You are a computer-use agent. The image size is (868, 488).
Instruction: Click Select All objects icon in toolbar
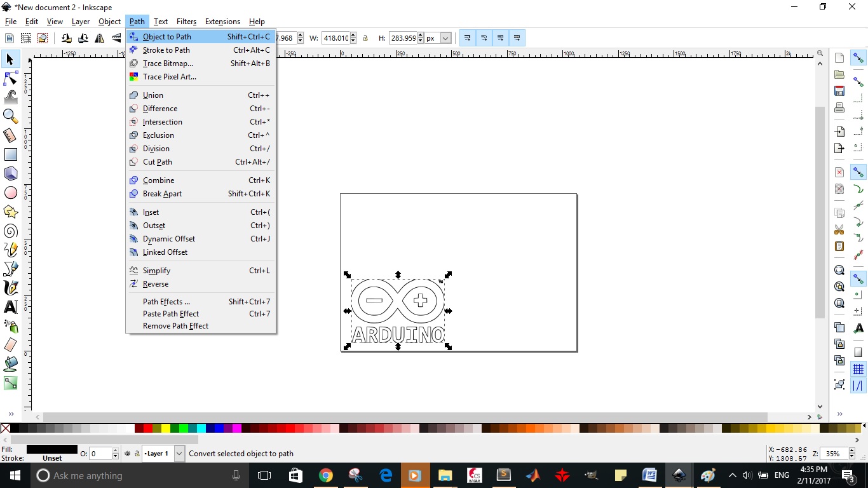[x=10, y=38]
